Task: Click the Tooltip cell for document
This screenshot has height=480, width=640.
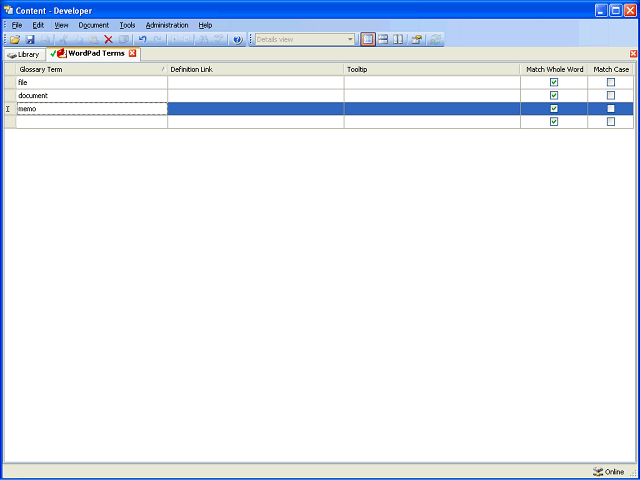Action: 432,96
